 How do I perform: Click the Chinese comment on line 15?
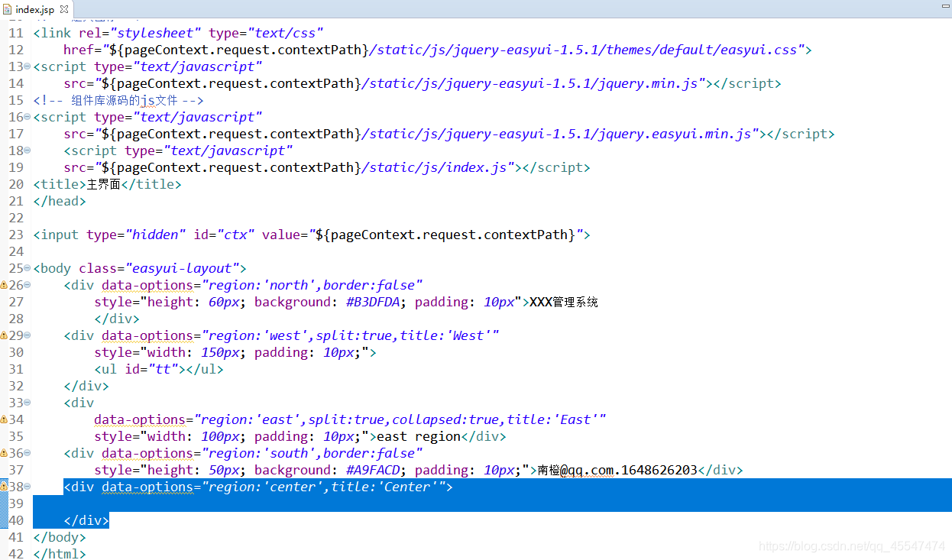[x=118, y=100]
